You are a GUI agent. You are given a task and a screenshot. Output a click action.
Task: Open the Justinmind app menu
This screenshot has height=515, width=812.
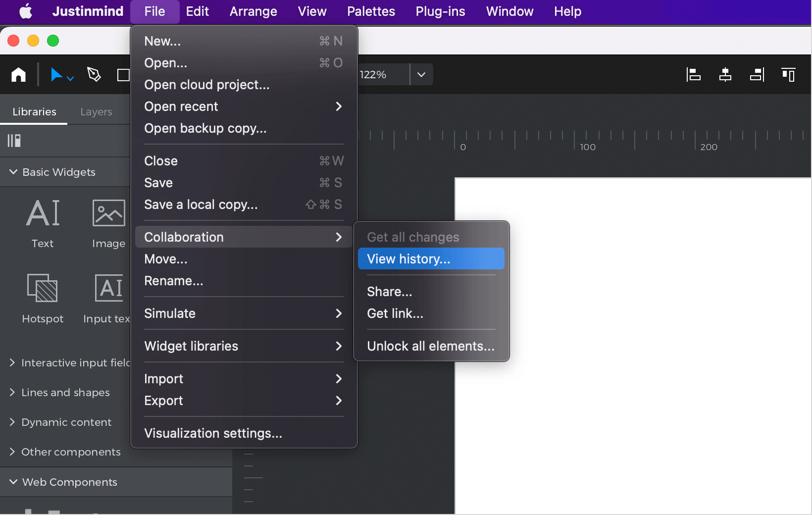click(x=88, y=11)
